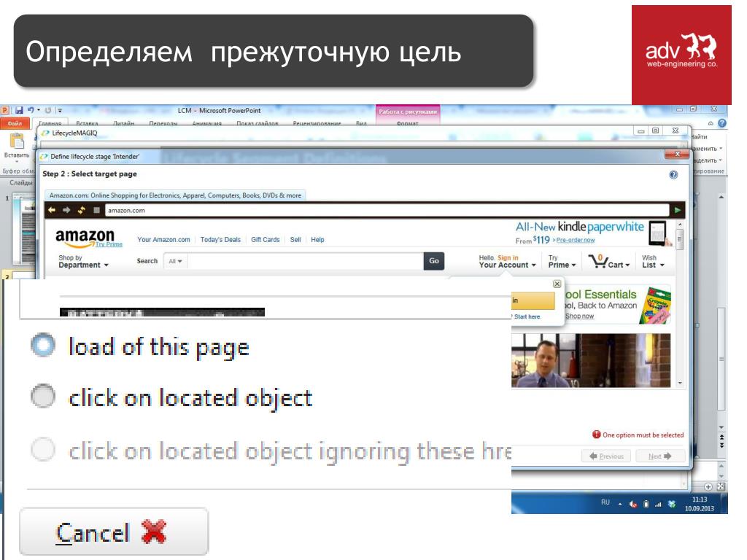Image resolution: width=747 pixels, height=560 pixels.
Task: Click the PowerPoint help question icon
Action: click(x=722, y=122)
